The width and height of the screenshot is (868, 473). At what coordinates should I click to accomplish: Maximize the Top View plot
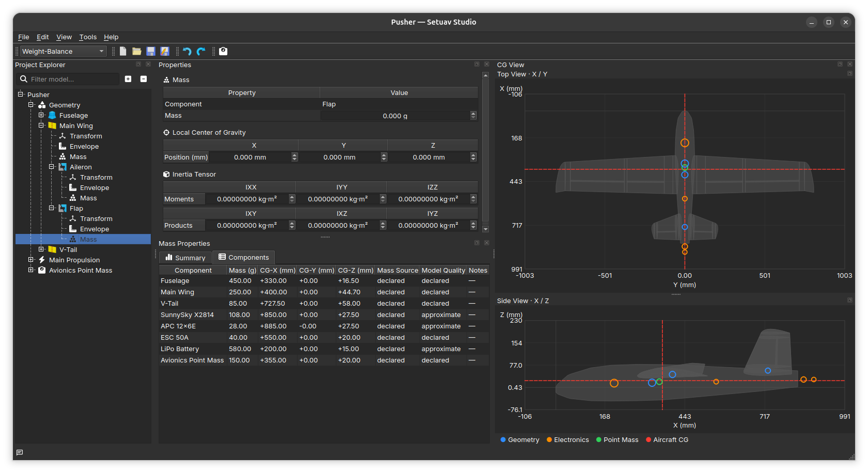850,73
